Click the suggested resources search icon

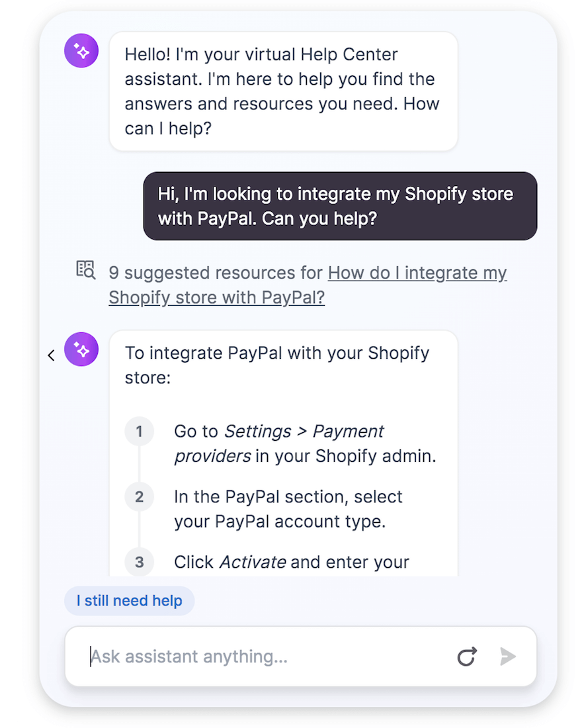point(85,270)
